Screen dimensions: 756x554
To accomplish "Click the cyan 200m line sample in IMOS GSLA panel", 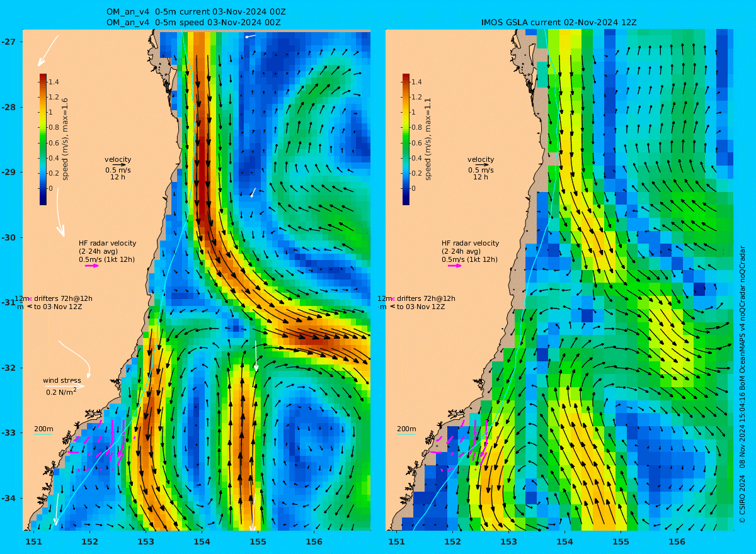I will [x=406, y=434].
